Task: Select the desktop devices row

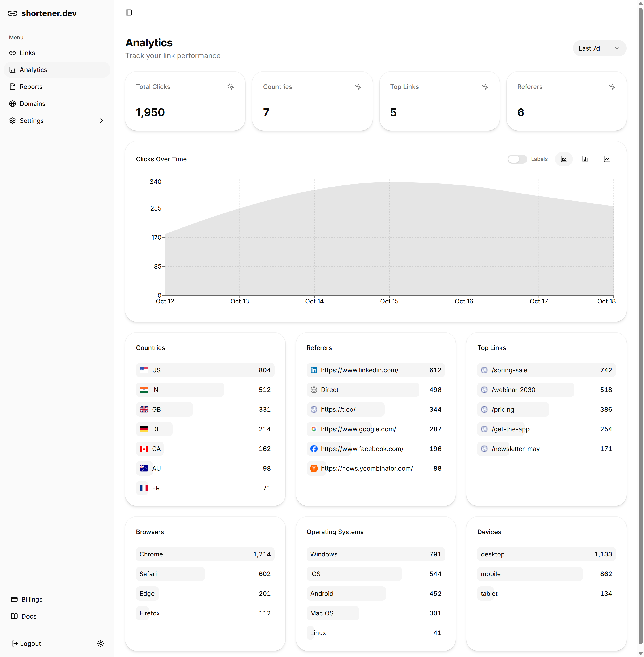Action: [x=546, y=554]
